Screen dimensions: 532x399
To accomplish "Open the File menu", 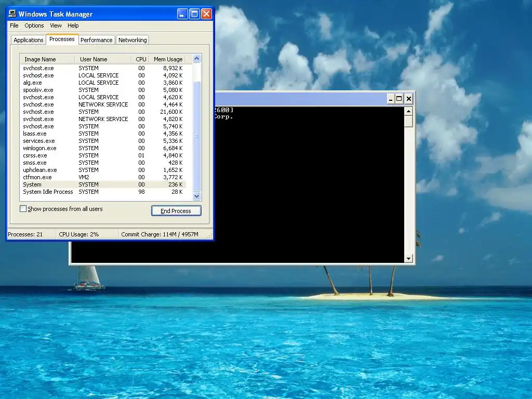I will tap(14, 25).
